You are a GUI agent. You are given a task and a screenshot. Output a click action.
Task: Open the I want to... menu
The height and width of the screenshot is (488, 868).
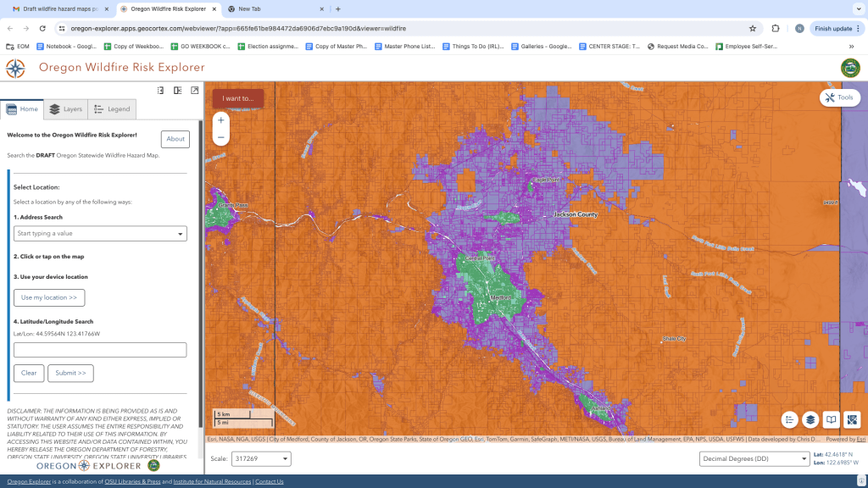pyautogui.click(x=238, y=98)
